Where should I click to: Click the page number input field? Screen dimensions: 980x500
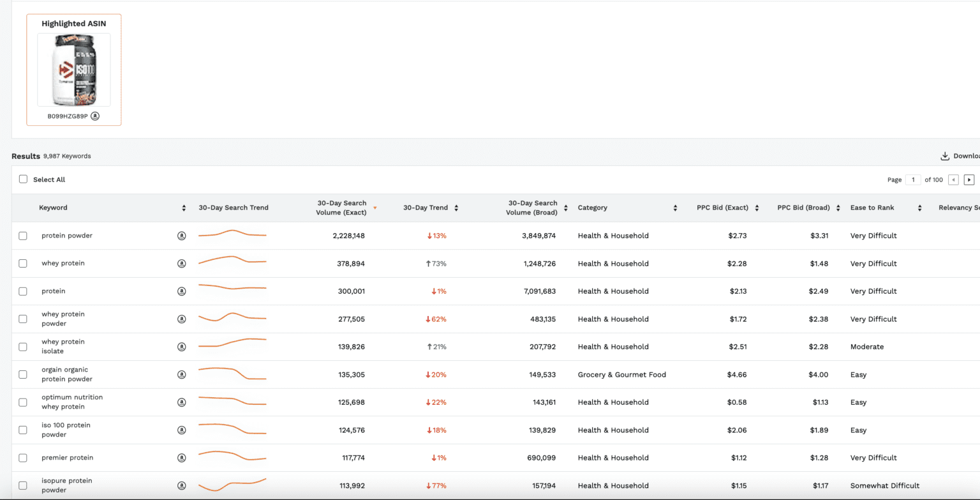click(x=912, y=179)
